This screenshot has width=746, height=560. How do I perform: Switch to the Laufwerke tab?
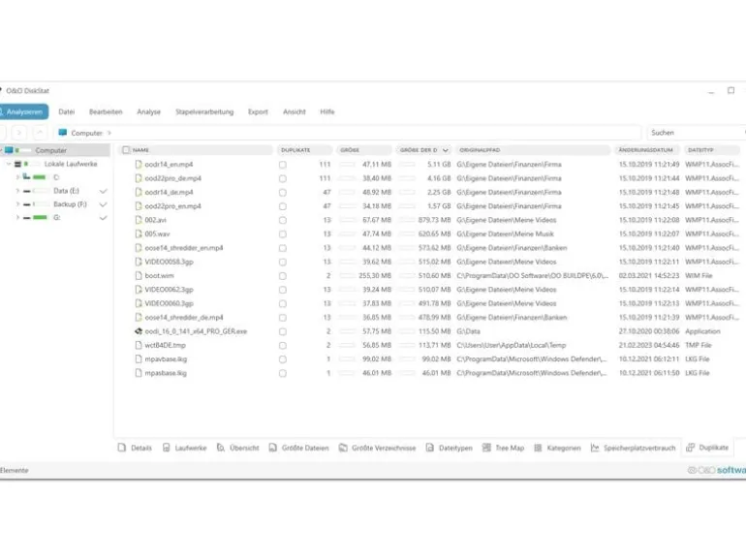coord(185,448)
